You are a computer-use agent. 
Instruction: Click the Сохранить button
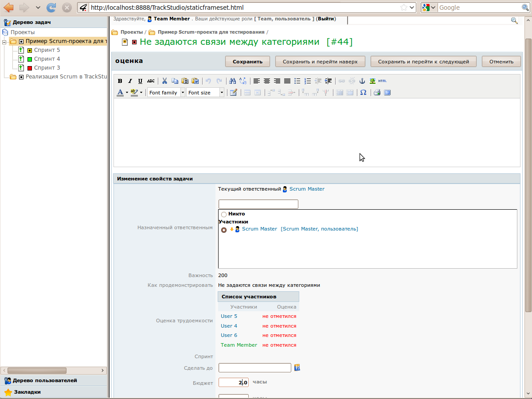[247, 62]
